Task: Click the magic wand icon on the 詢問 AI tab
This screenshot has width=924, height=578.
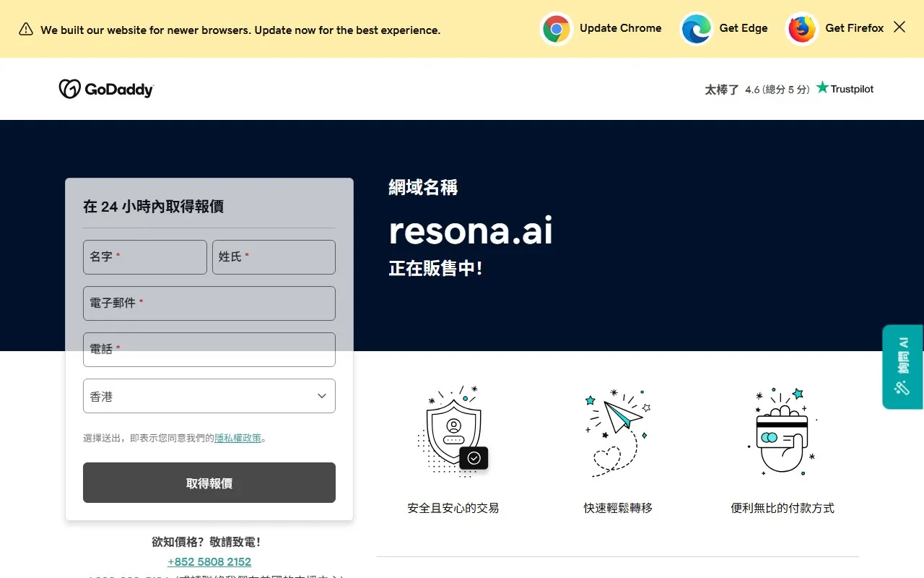Action: [901, 388]
